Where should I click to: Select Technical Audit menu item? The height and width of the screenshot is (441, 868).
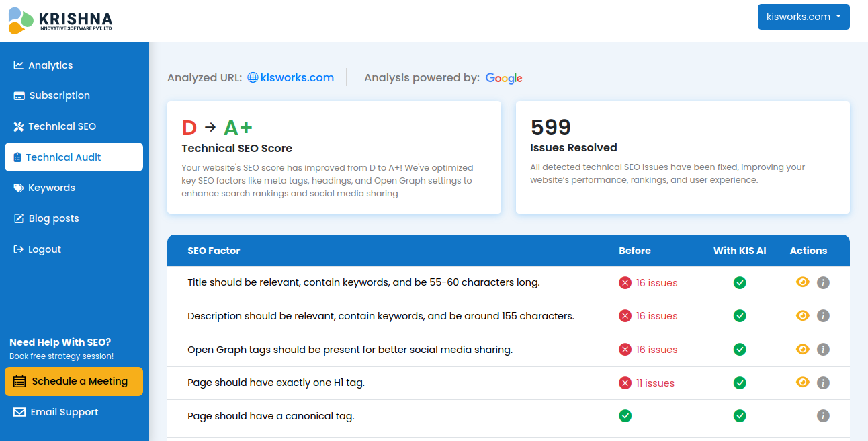click(74, 157)
